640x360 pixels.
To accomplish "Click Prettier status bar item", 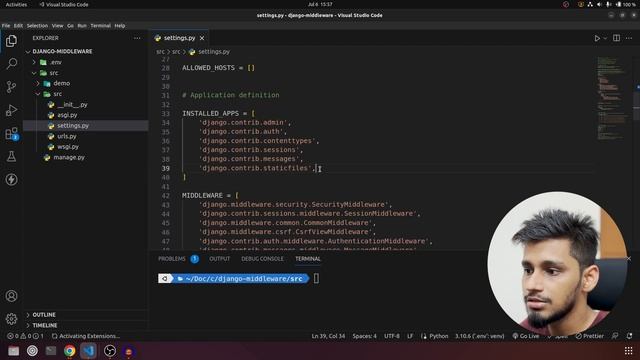I will [589, 336].
